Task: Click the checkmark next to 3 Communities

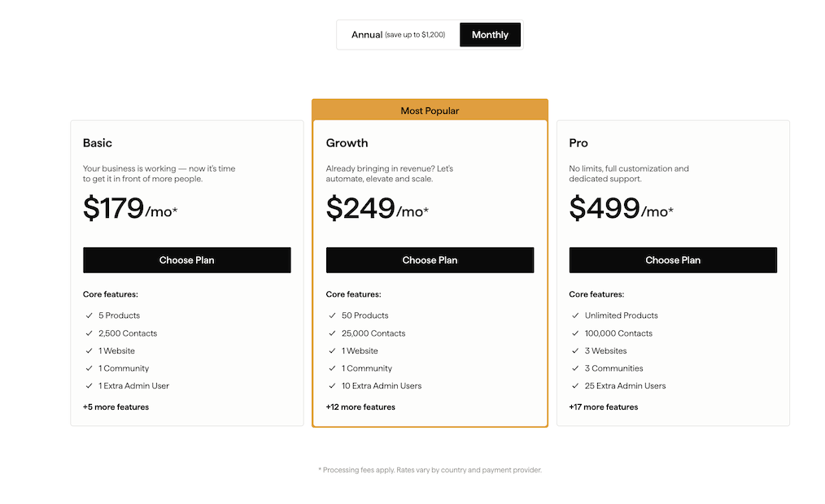Action: 575,368
